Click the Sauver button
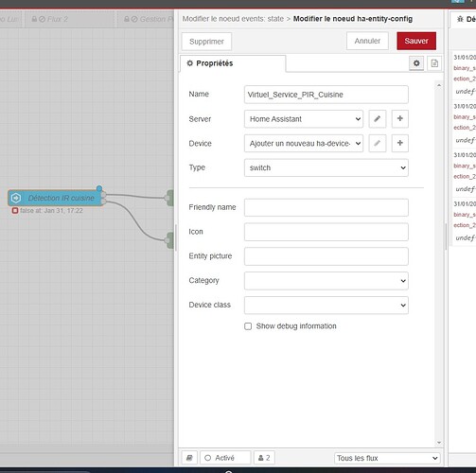 (416, 41)
